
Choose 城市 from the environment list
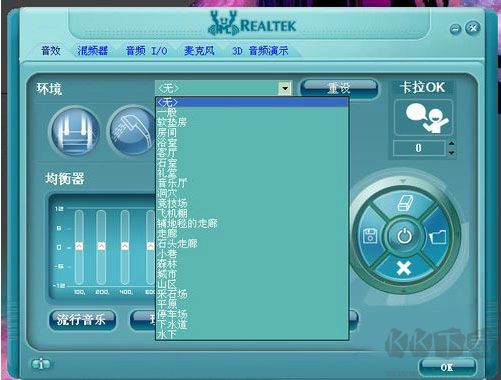coord(252,274)
